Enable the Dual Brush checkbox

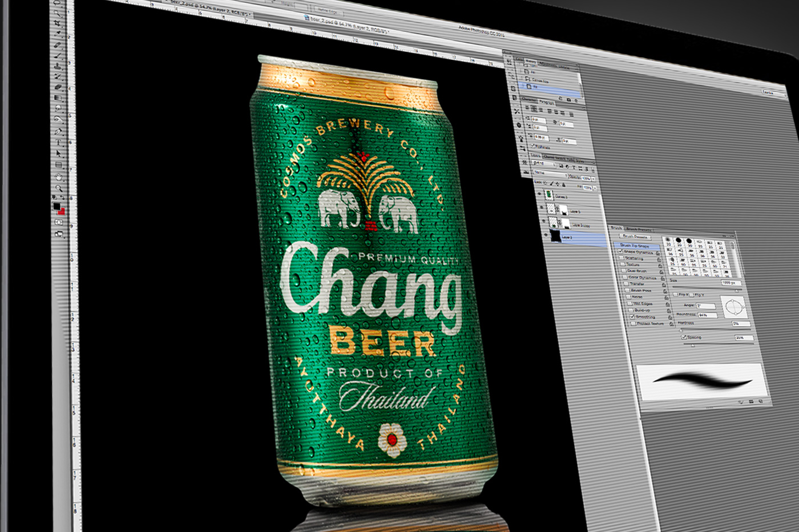tap(624, 271)
